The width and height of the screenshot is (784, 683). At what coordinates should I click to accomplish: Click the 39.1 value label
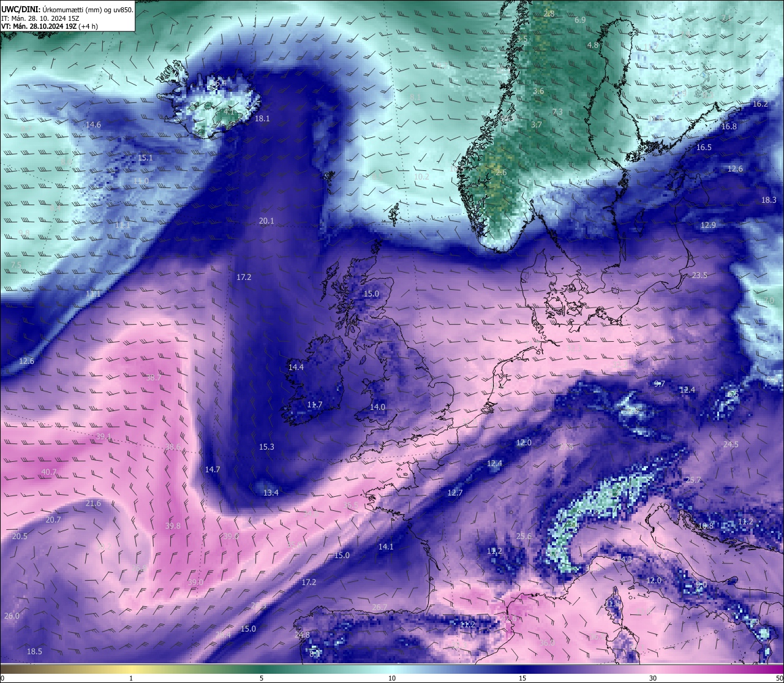(x=104, y=436)
